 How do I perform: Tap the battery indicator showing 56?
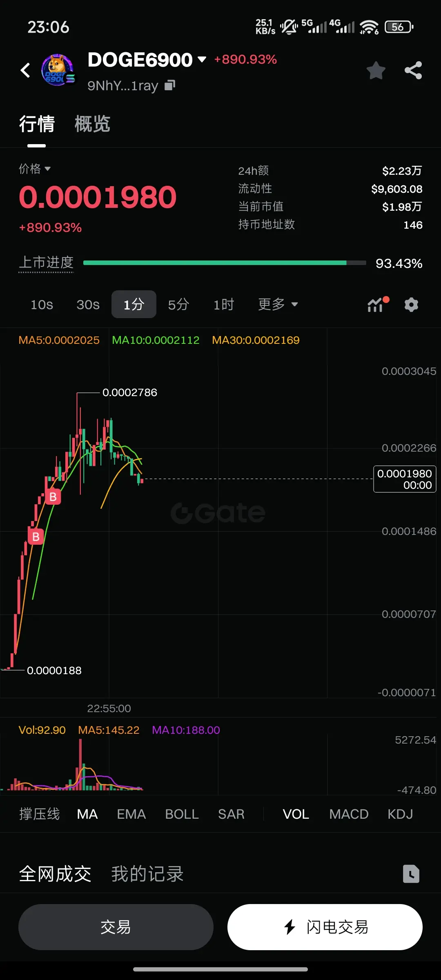point(399,27)
